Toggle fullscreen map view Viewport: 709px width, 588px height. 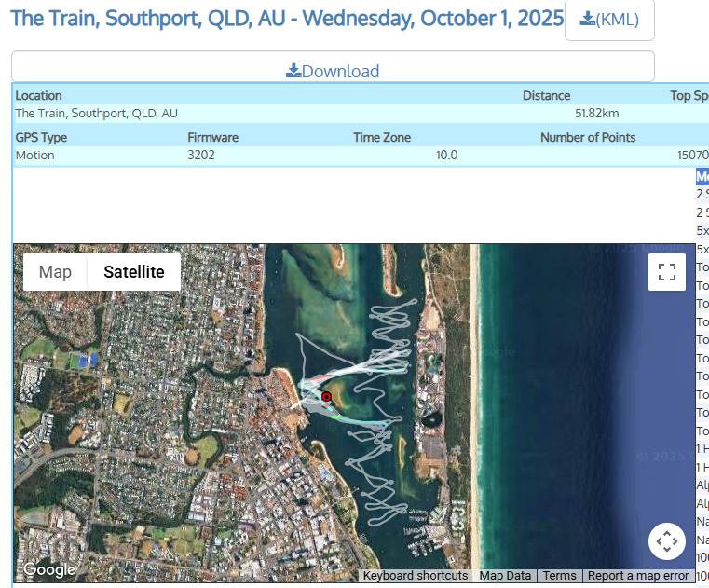[666, 272]
